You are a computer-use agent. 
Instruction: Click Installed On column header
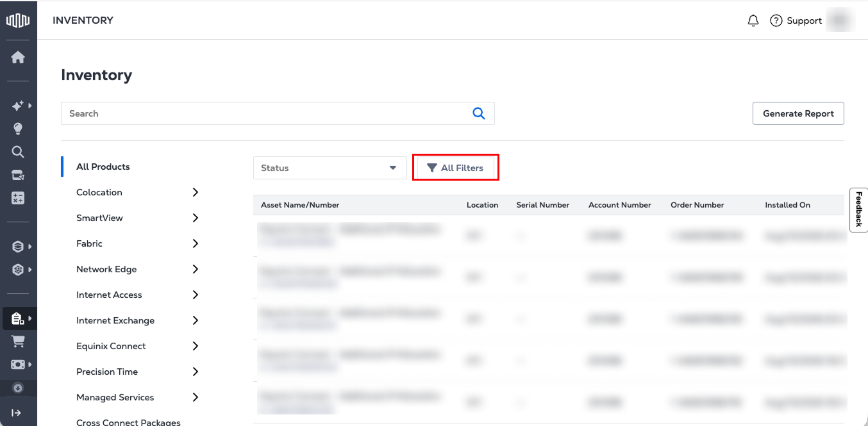pos(787,205)
